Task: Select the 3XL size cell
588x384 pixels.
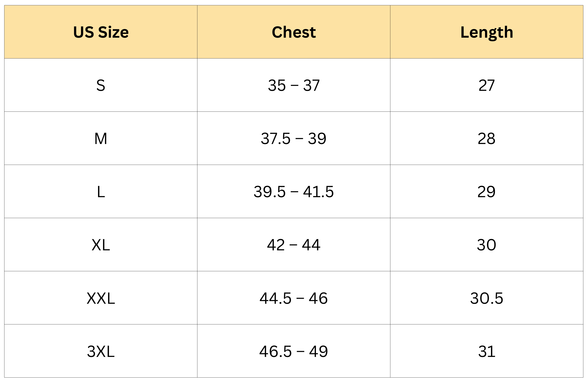Action: (101, 352)
